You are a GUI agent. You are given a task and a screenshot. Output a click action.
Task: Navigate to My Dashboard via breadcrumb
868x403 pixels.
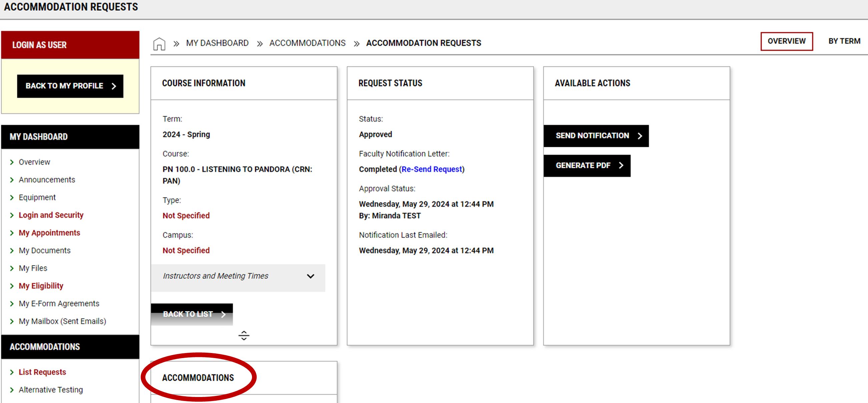(x=218, y=43)
